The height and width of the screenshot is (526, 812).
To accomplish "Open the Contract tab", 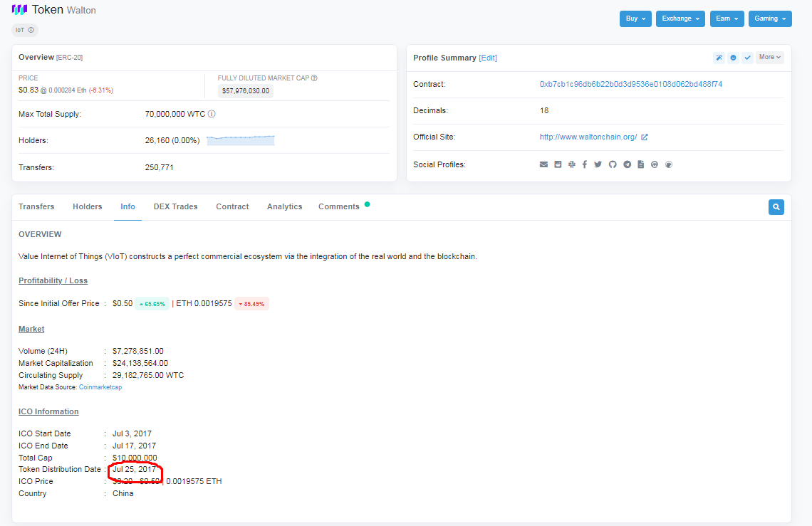I will [232, 206].
